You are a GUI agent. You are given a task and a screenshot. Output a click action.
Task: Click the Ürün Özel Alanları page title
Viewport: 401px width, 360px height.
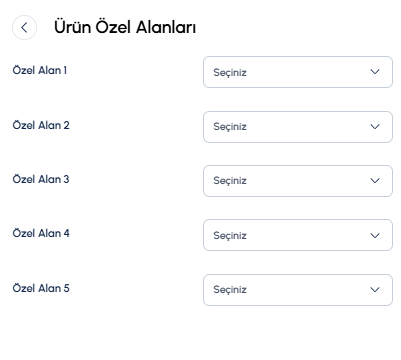click(125, 27)
